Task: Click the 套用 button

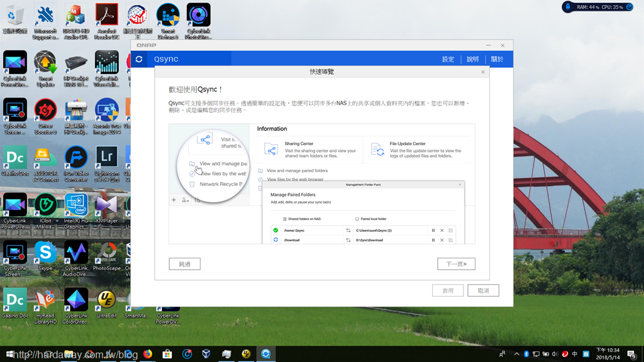Action: pyautogui.click(x=448, y=290)
